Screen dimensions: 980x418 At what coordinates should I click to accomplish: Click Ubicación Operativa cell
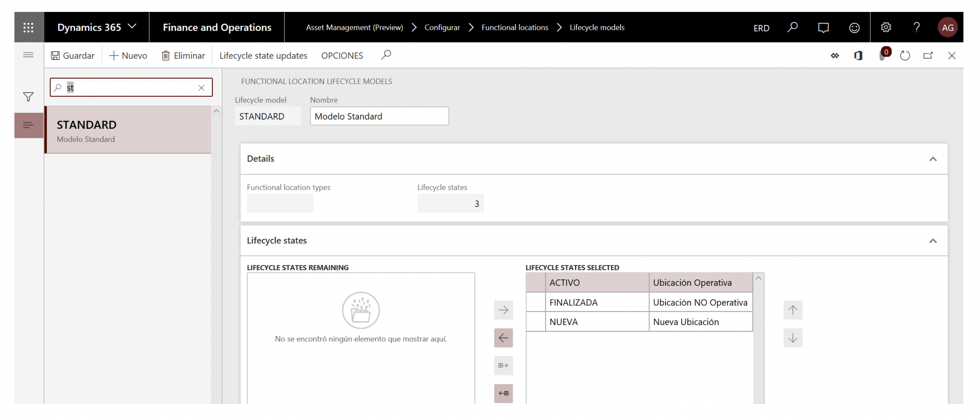click(x=701, y=283)
